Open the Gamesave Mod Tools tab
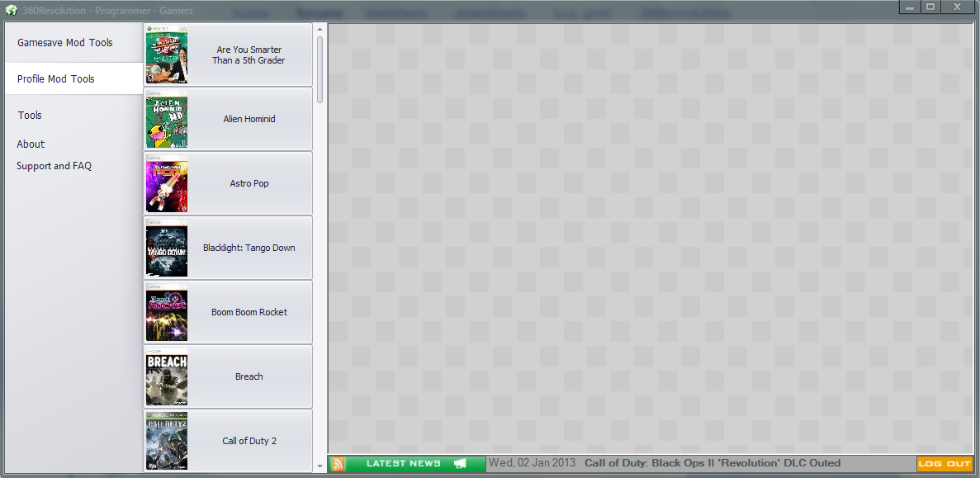Viewport: 980px width, 478px height. 65,43
